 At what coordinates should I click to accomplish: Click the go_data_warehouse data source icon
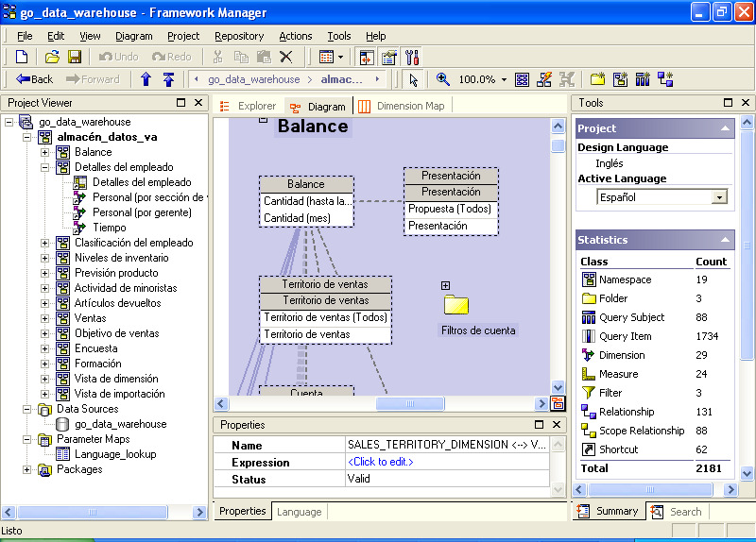62,424
